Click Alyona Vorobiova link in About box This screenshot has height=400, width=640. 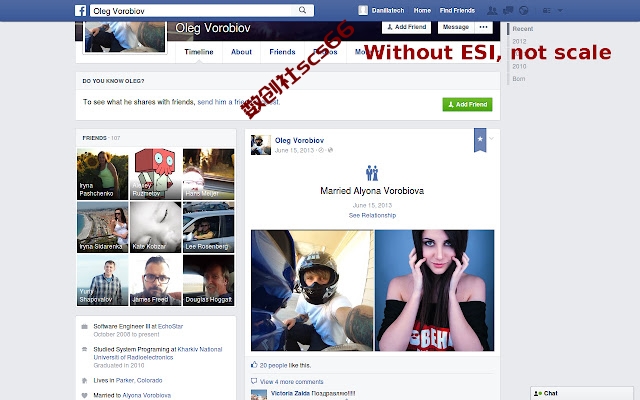tap(147, 395)
